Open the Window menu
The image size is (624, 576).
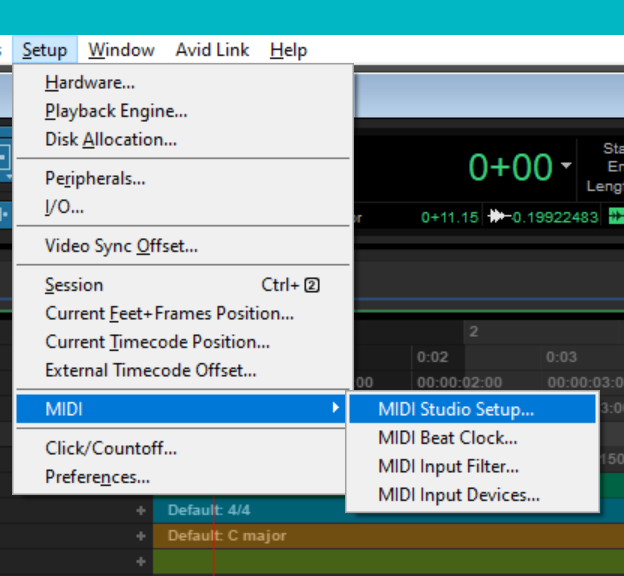(x=121, y=50)
